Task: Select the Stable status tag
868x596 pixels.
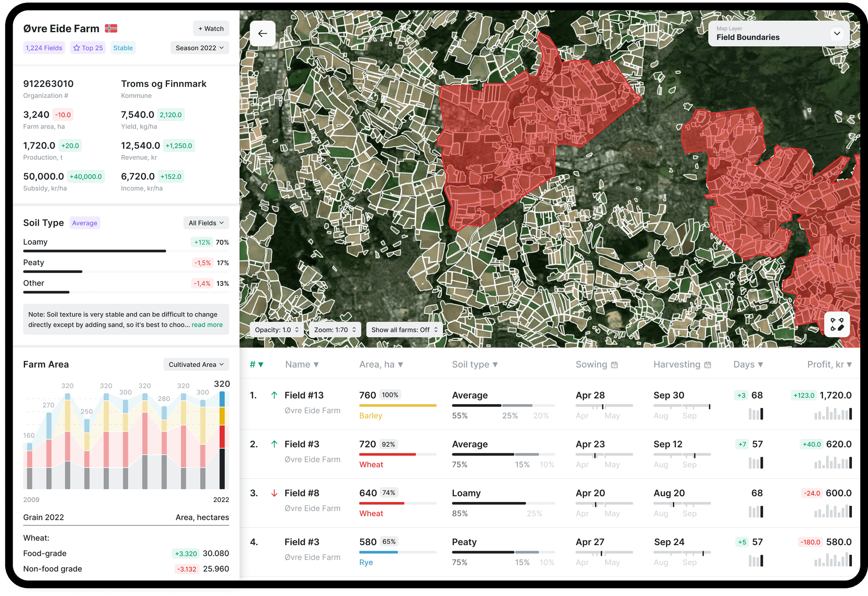Action: pos(123,48)
